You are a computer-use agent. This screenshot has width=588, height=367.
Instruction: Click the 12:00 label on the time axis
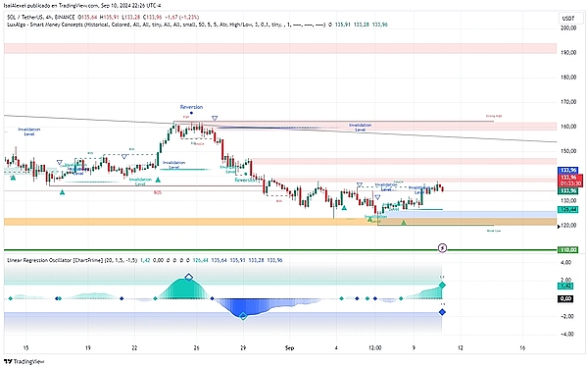[374, 348]
